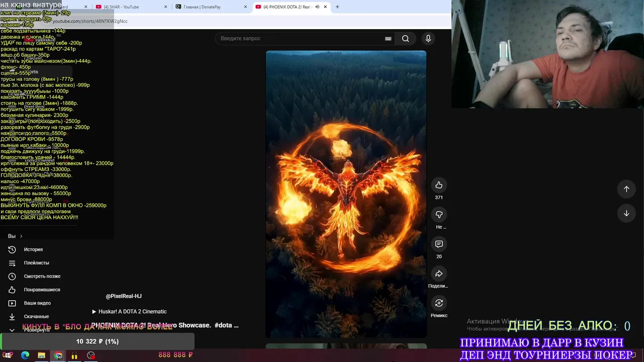This screenshot has width=644, height=362.
Task: Open on-screen keyboard icon in search box
Action: coord(388,39)
